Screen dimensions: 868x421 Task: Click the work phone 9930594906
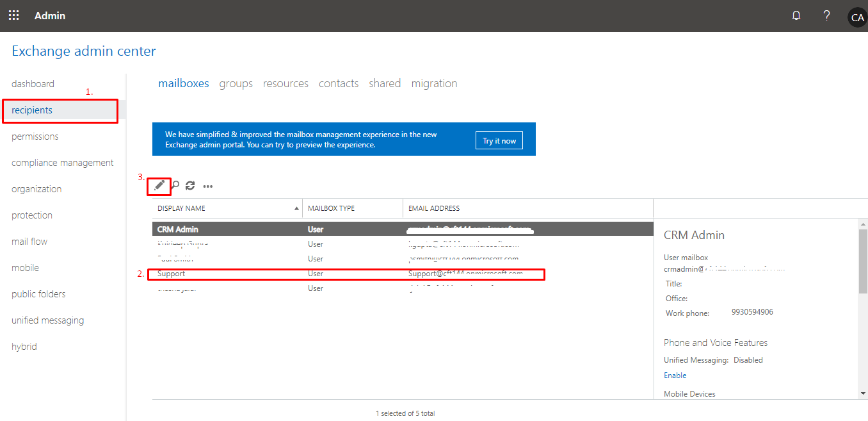(x=752, y=312)
